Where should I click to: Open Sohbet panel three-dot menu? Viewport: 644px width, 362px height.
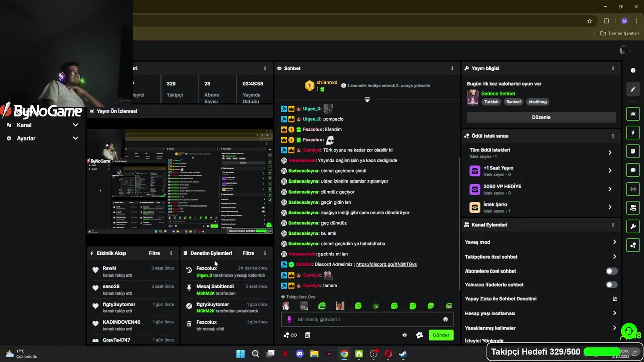pos(452,68)
